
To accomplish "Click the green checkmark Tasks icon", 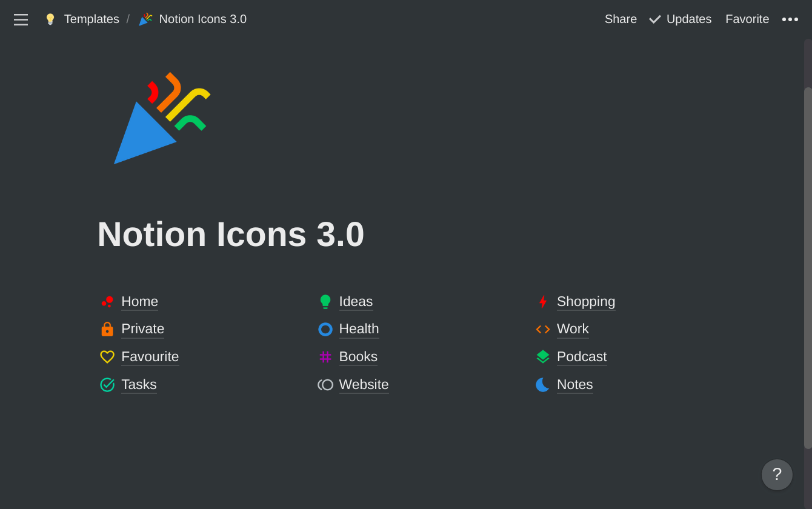I will [107, 385].
